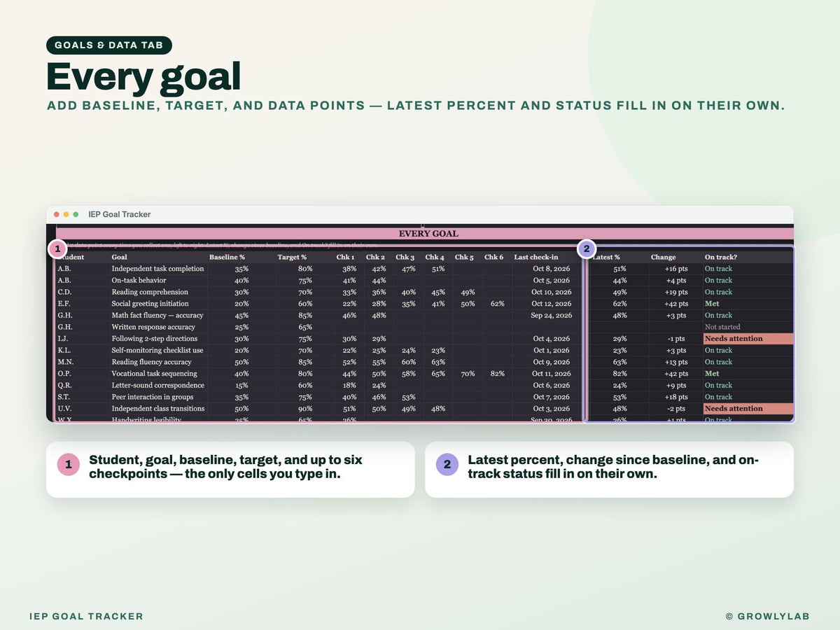Select the Oct 10, 2026 check-in date
The image size is (840, 630).
click(x=551, y=292)
